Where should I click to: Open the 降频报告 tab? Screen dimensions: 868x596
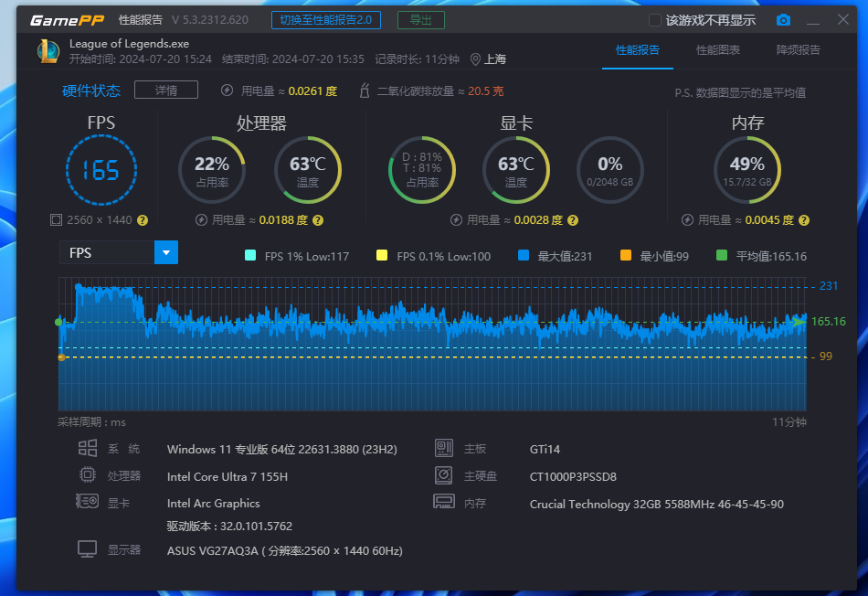[798, 50]
